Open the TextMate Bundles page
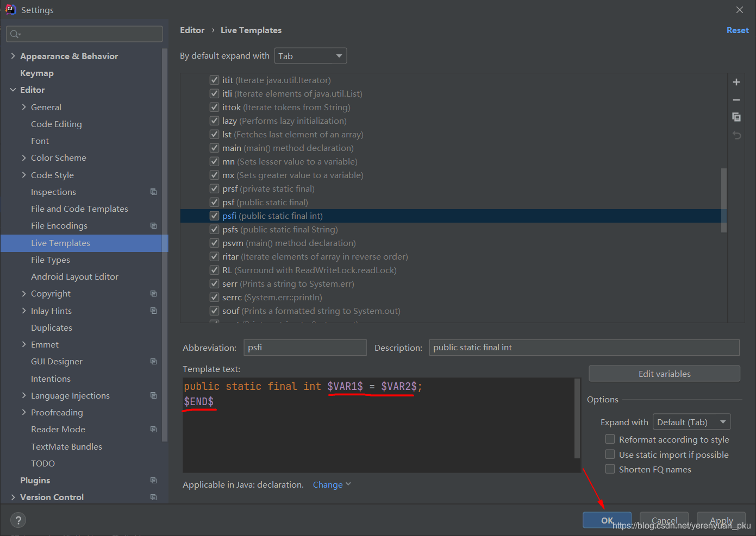The image size is (756, 536). [66, 446]
